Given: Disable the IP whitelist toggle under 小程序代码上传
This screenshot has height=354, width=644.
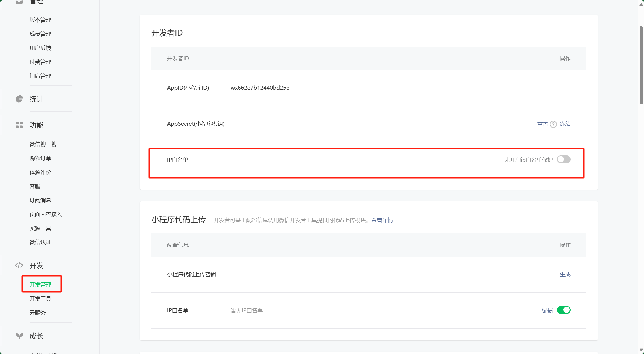Looking at the screenshot, I should 564,310.
